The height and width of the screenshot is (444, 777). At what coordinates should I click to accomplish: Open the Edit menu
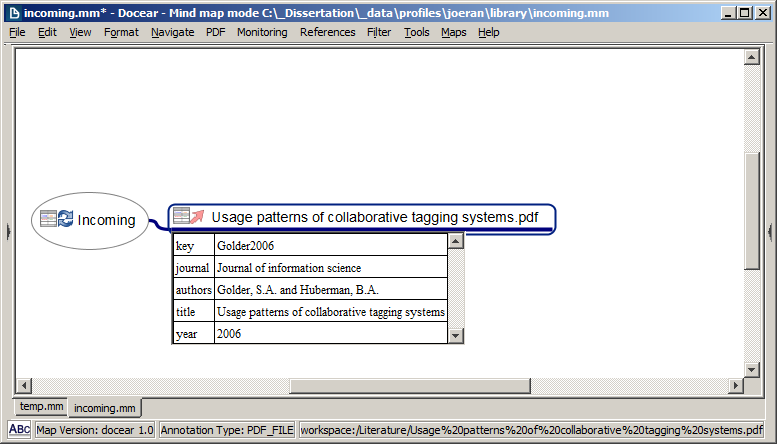coord(47,32)
